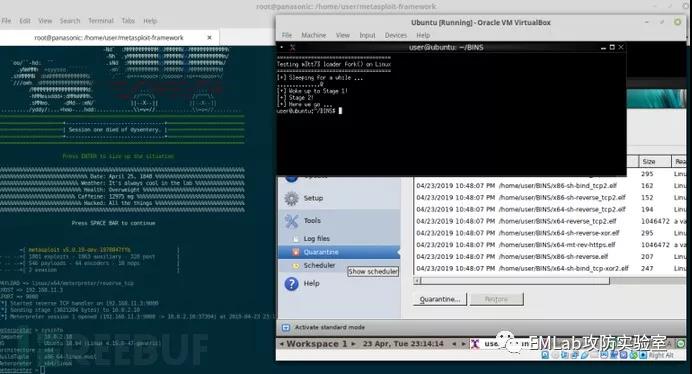
Task: Open Help menu in terminal window
Action: pos(150,21)
